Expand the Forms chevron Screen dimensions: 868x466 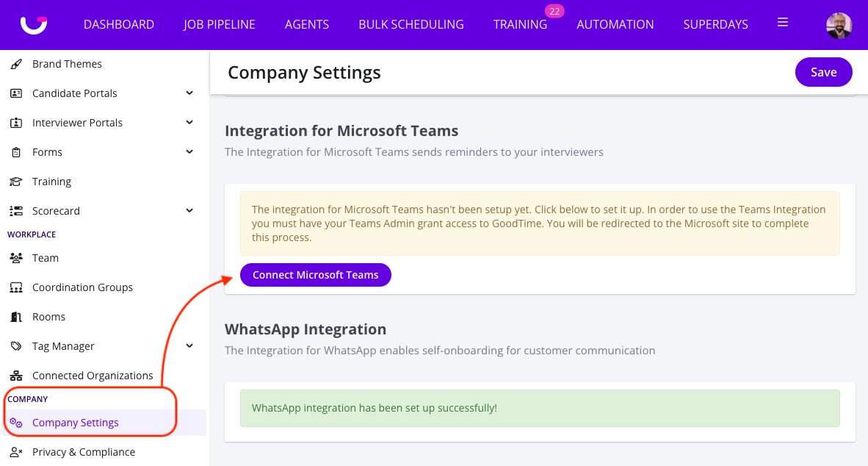pyautogui.click(x=189, y=152)
